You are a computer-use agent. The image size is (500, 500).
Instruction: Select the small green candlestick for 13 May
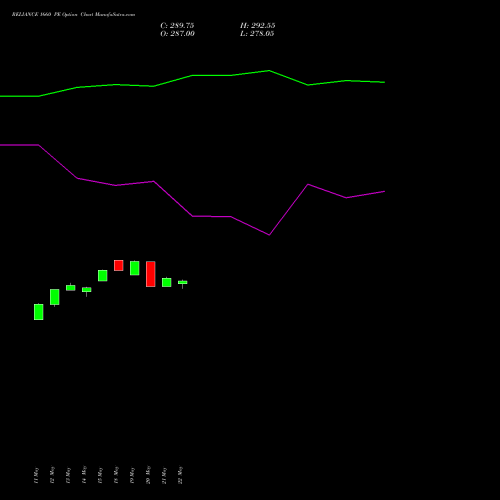tap(71, 288)
